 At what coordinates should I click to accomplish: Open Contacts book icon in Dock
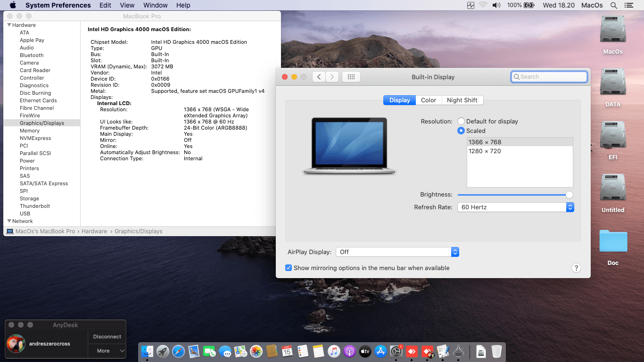(272, 351)
